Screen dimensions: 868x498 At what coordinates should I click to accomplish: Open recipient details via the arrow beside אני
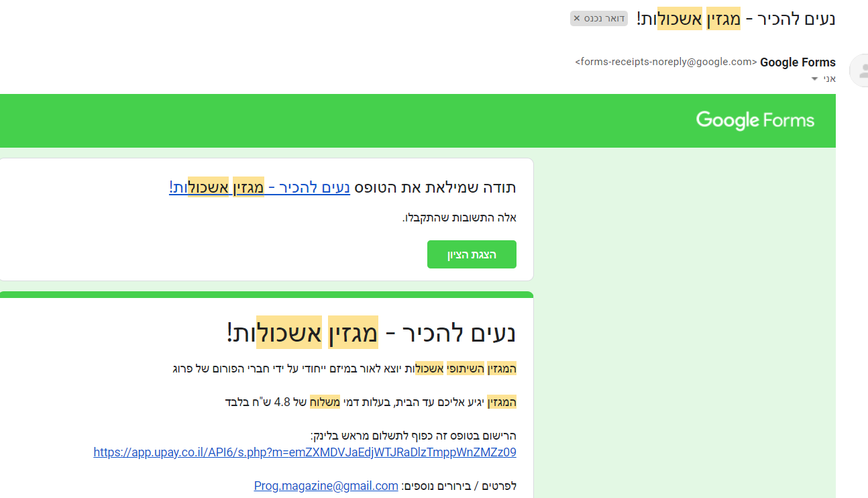coord(814,79)
